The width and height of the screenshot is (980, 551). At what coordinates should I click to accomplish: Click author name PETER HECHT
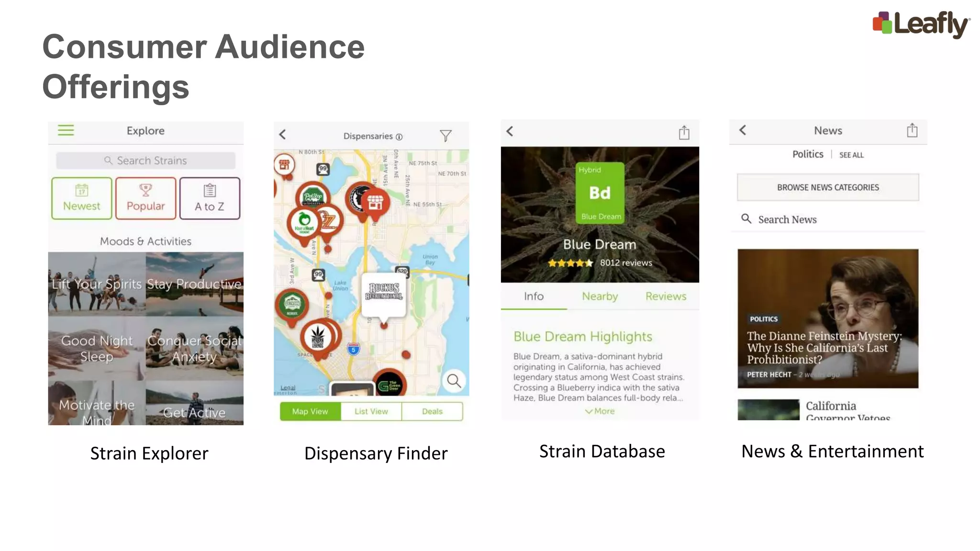(769, 375)
